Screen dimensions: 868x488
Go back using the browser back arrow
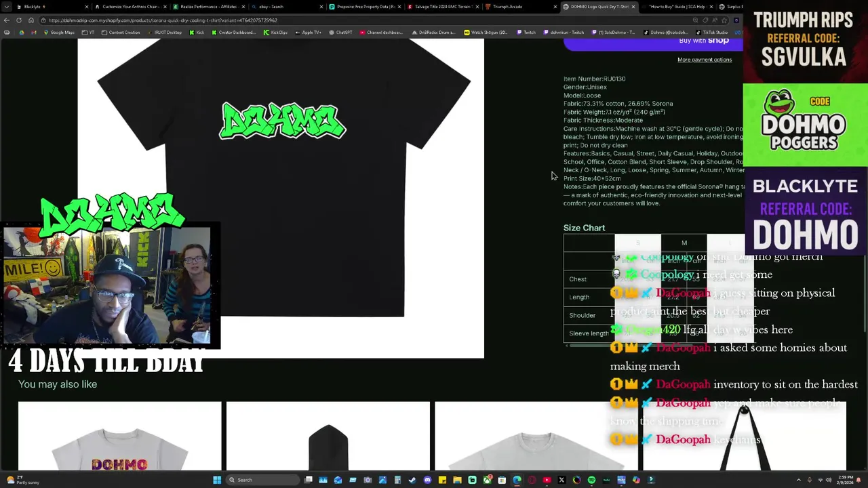click(7, 20)
